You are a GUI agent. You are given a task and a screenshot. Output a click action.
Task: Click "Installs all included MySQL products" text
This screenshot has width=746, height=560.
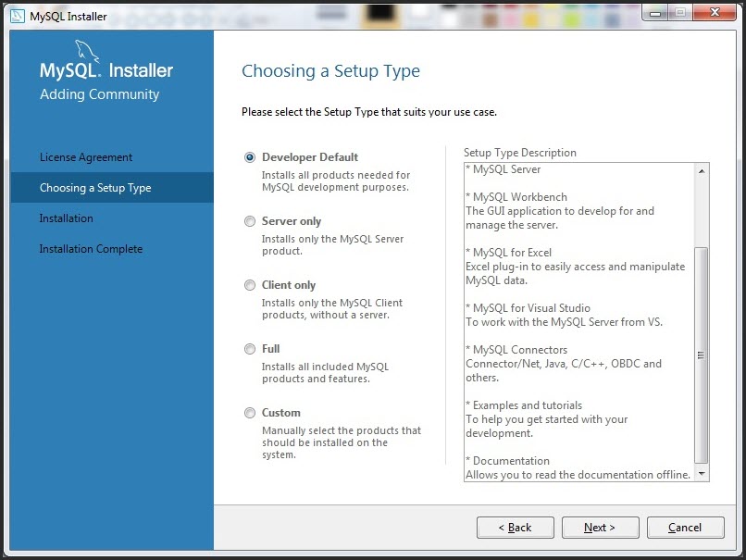pyautogui.click(x=325, y=372)
